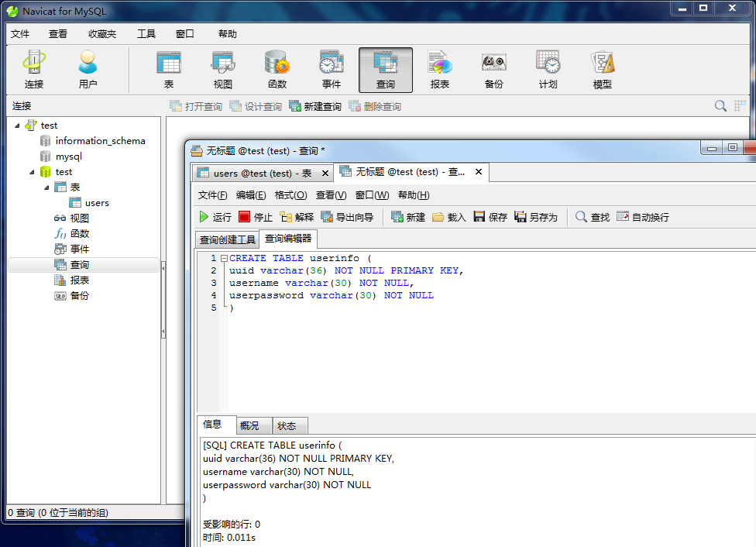This screenshot has height=547, width=756.
Task: Click 另存为 to save query as
Action: (x=536, y=217)
